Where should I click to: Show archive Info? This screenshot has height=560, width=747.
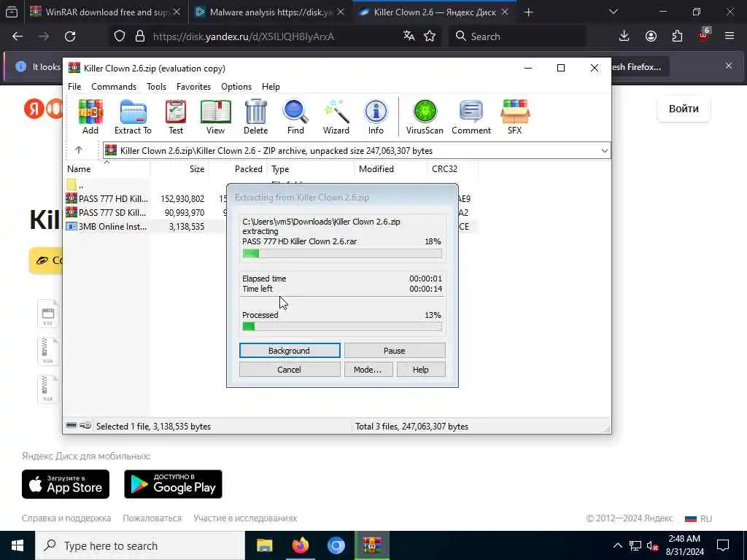[376, 117]
